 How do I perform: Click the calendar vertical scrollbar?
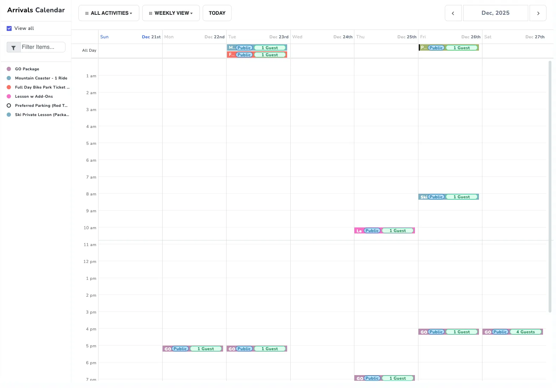tap(550, 186)
